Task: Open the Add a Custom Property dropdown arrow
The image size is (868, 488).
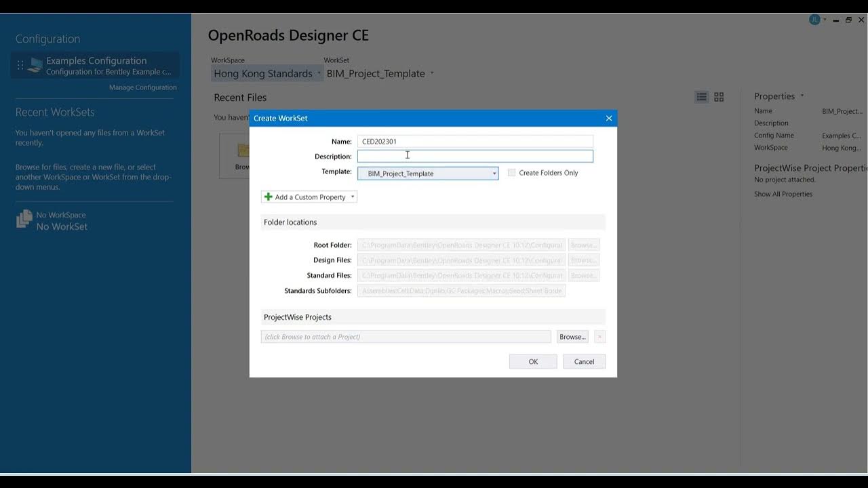Action: (353, 197)
